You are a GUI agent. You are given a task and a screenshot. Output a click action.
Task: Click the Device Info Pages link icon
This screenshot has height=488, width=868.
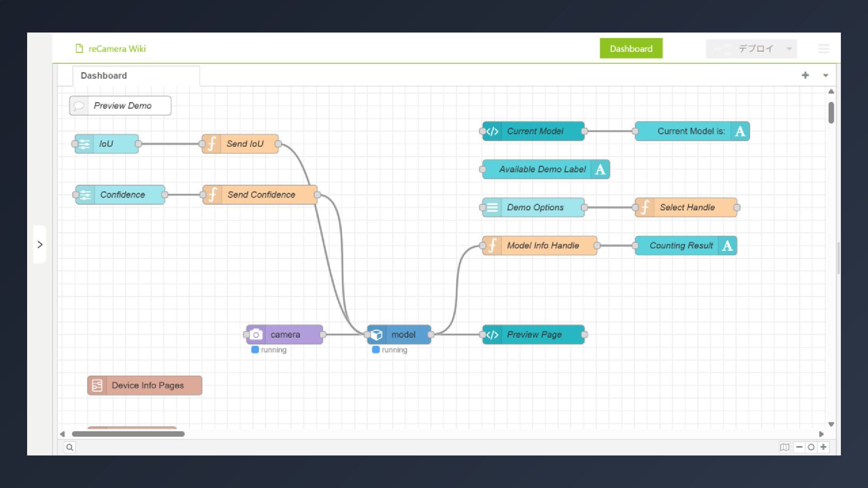[x=97, y=385]
